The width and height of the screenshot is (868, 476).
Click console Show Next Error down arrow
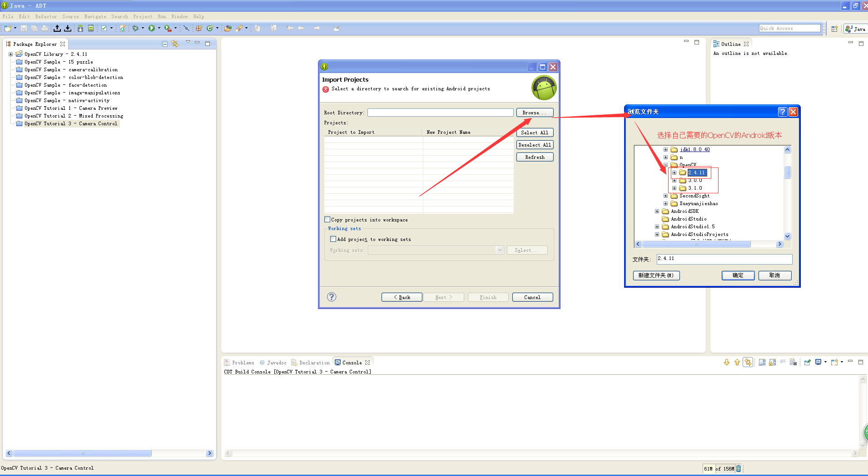point(727,362)
